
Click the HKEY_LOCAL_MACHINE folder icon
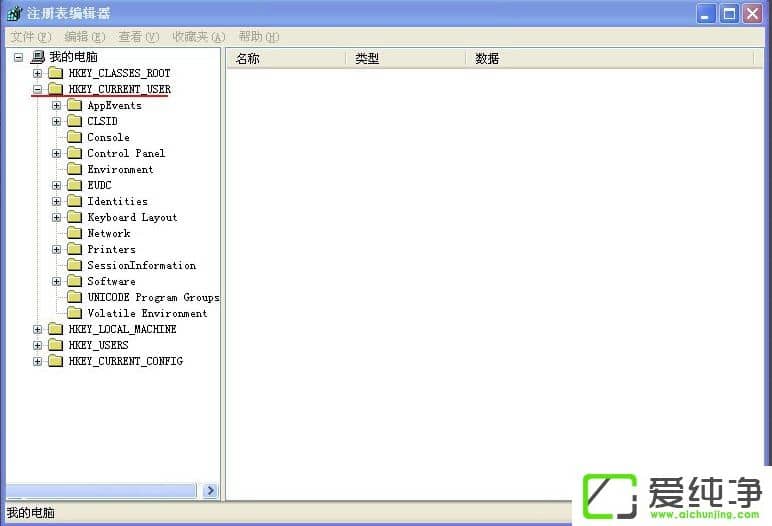(x=56, y=329)
